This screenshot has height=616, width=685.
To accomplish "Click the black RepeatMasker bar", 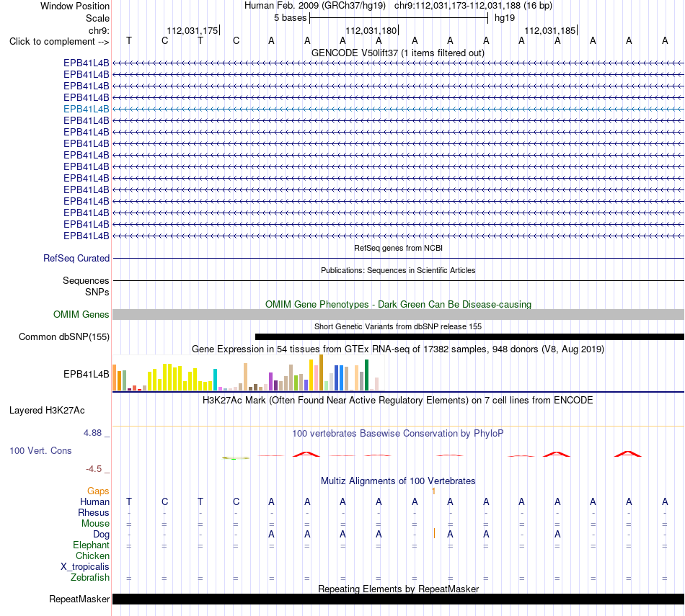I will (399, 599).
